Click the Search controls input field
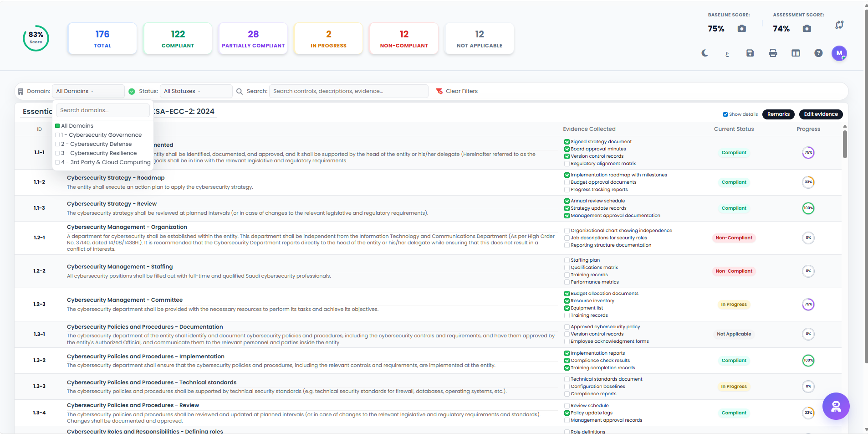 tap(348, 91)
